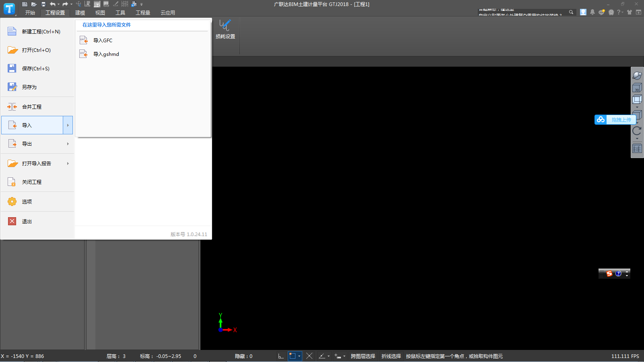Open the angle snap dropdown arrow
Screen dimensions: 644x362
[328, 356]
